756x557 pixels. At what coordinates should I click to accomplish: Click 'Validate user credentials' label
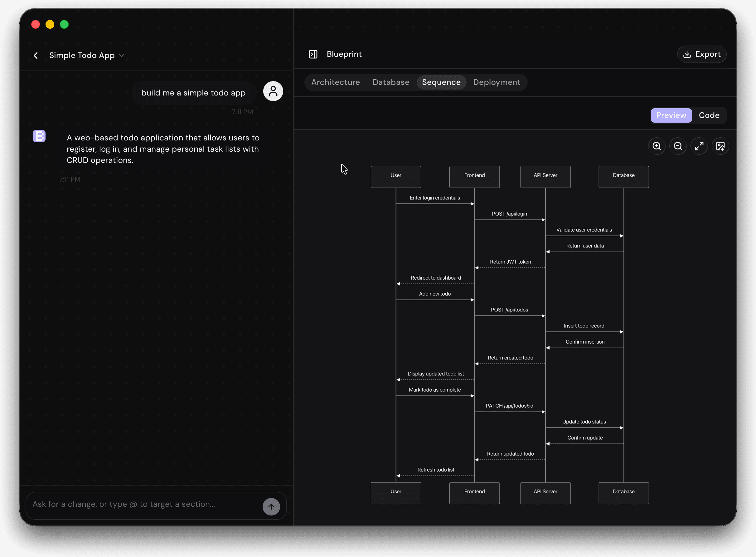[584, 230]
